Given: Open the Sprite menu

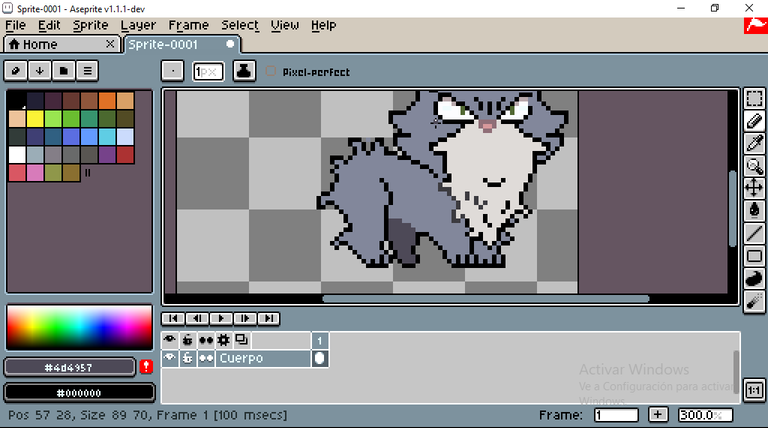Looking at the screenshot, I should (x=91, y=25).
